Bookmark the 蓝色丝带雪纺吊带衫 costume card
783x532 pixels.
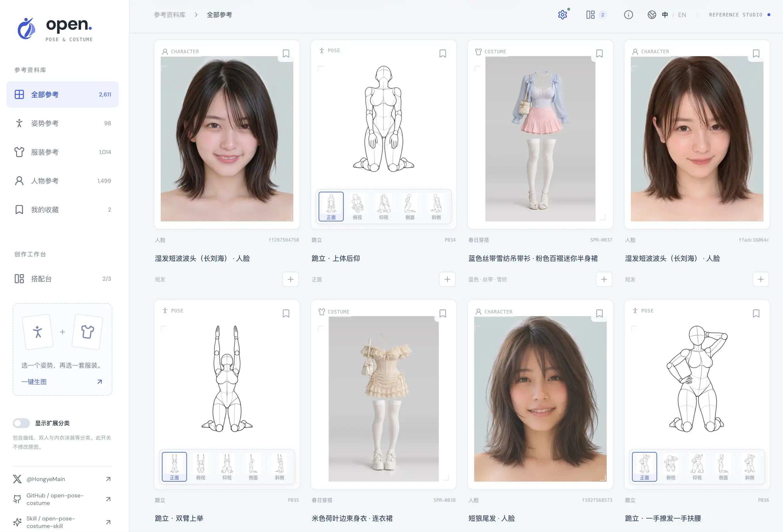point(599,54)
